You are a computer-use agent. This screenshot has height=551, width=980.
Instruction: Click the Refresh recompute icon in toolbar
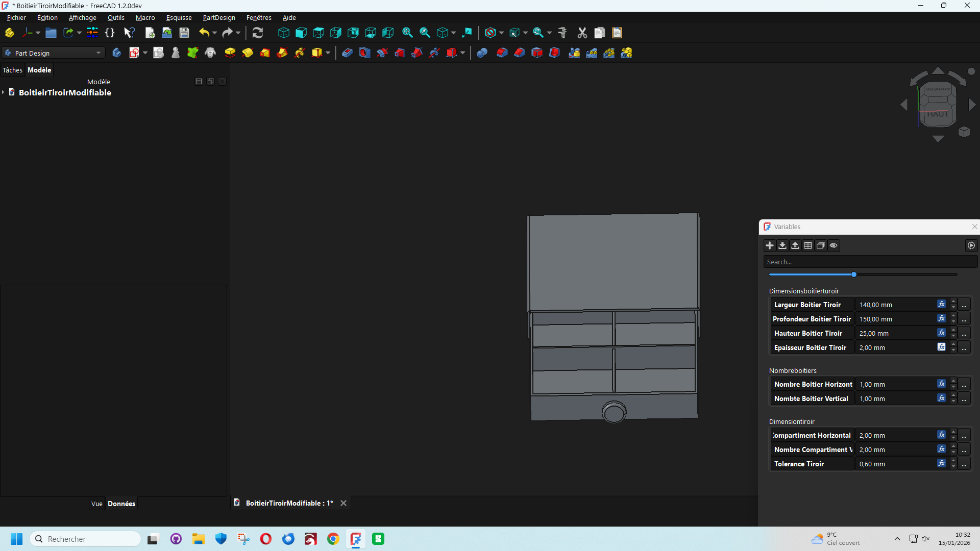click(258, 33)
